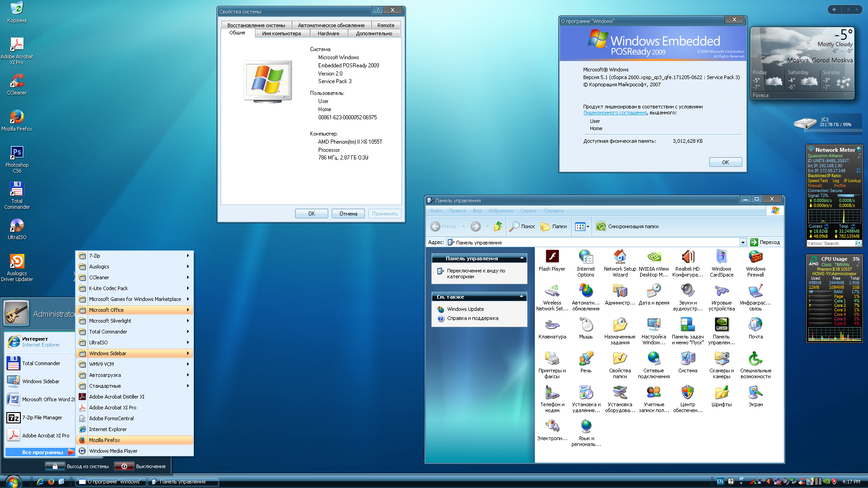The width and height of the screenshot is (868, 488).
Task: Switch to Remote tab
Action: point(386,25)
